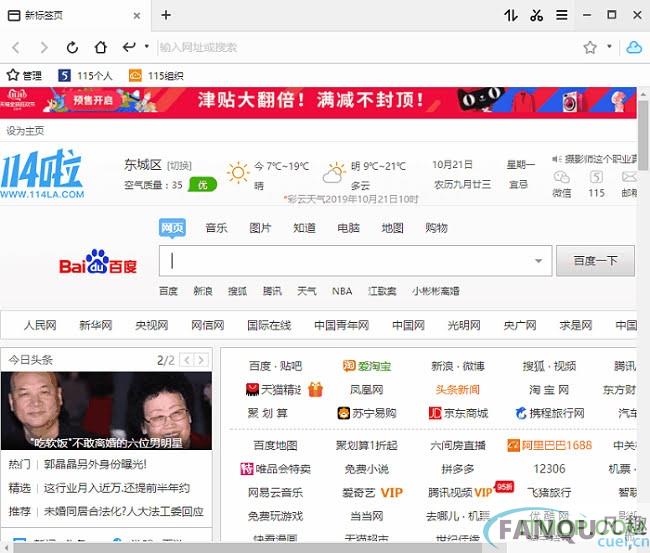Open the 115 shortcut icon
The image size is (650, 553).
pos(596,184)
